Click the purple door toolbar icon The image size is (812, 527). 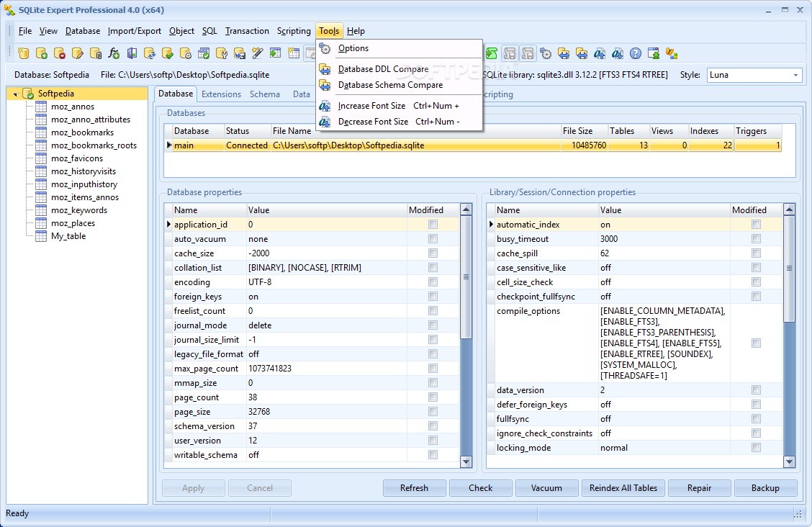pyautogui.click(x=132, y=53)
